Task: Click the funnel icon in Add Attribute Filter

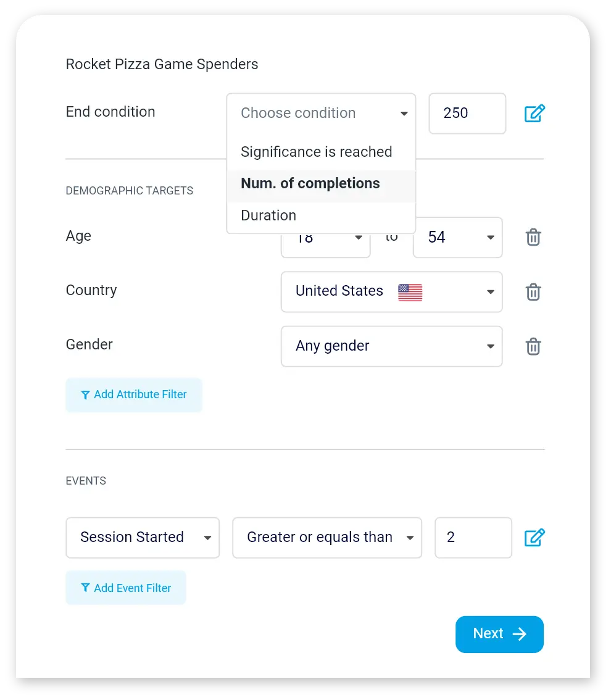Action: coord(85,395)
